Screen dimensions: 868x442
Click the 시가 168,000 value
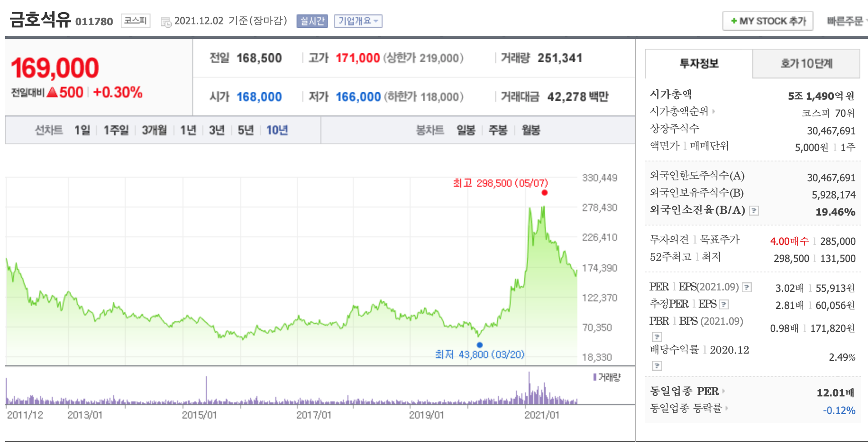point(259,97)
